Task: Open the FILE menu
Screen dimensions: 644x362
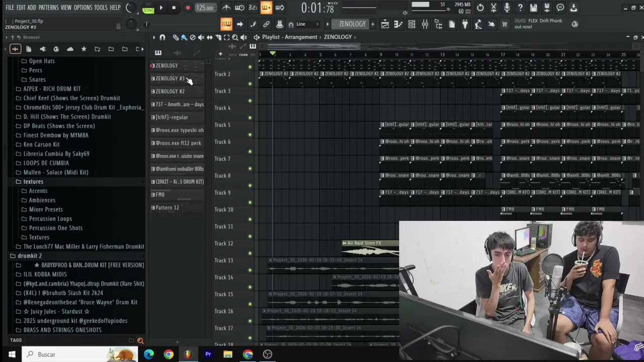Action: [10, 8]
